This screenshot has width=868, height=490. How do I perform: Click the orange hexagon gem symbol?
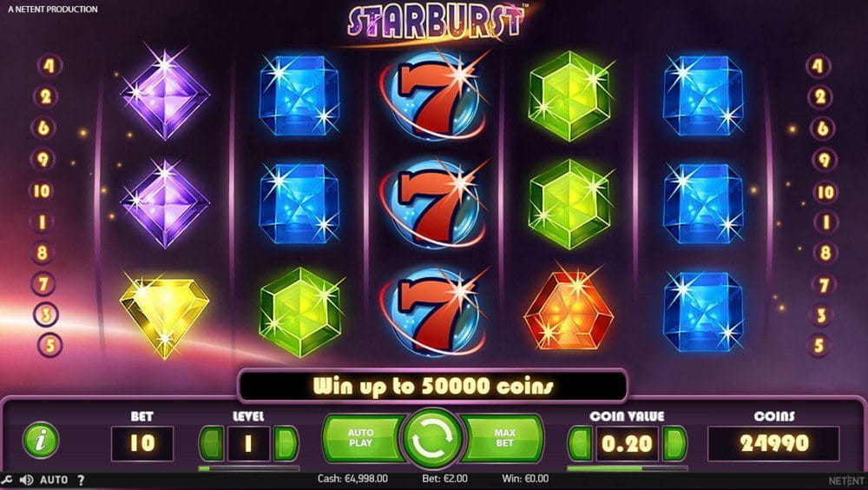click(x=569, y=310)
